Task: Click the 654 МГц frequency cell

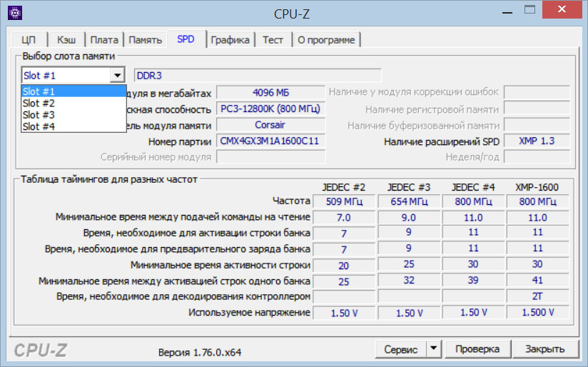Action: click(x=409, y=201)
